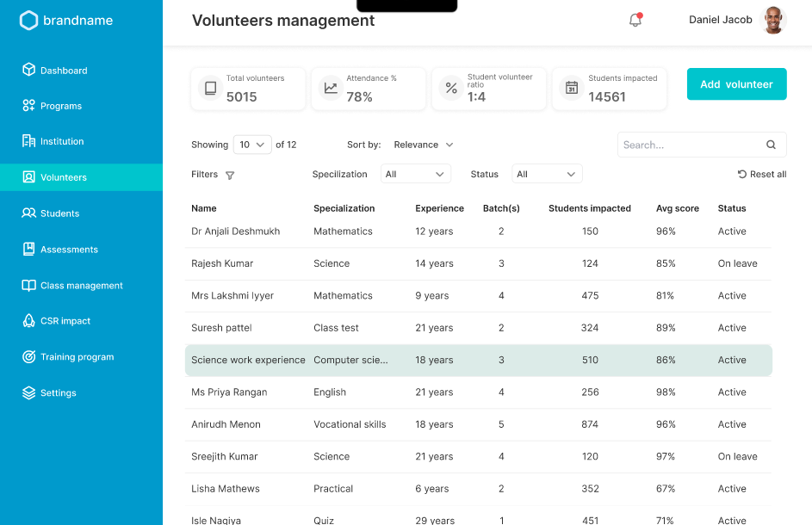Screen dimensions: 812x525
Task: Click into the Search field
Action: (x=702, y=145)
